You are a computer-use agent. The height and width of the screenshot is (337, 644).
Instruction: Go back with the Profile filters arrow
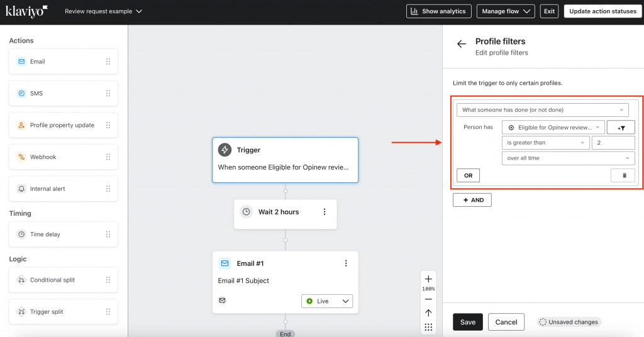pyautogui.click(x=462, y=44)
